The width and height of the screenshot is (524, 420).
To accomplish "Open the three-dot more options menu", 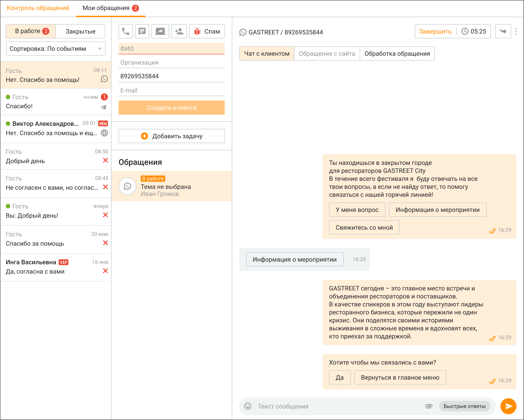I will point(516,31).
